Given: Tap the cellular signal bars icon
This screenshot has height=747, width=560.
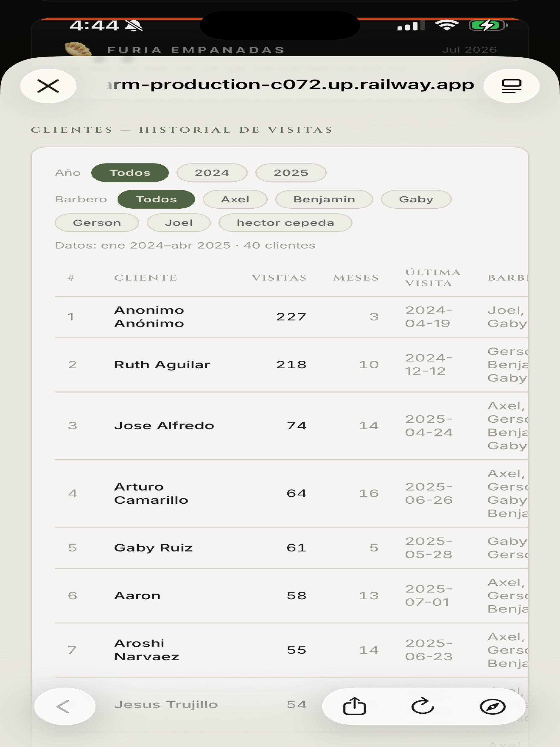Looking at the screenshot, I should [x=411, y=26].
